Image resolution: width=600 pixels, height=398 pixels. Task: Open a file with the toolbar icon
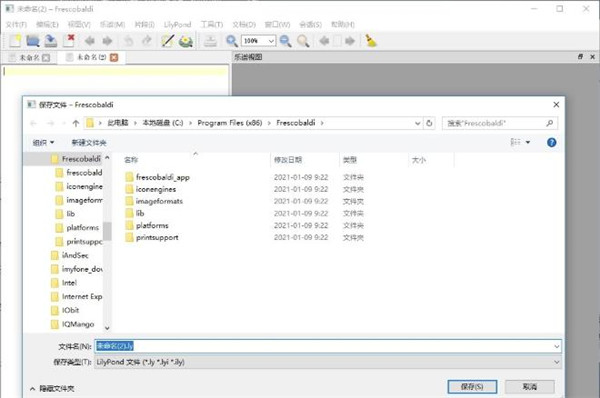coord(33,41)
